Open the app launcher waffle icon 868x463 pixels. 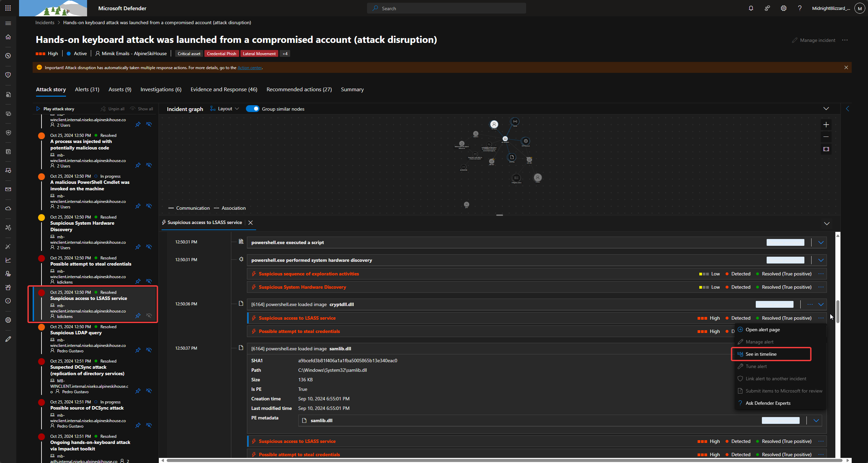point(8,8)
